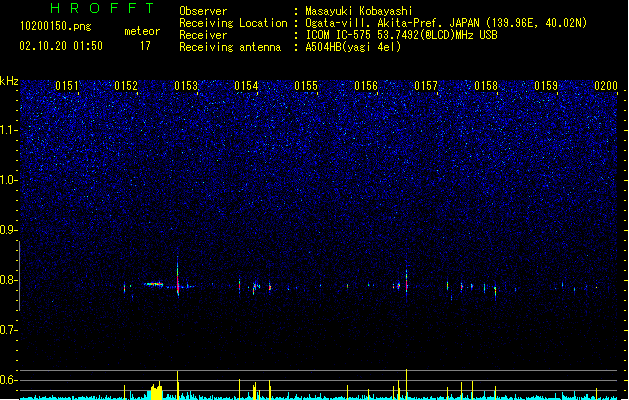The image size is (629, 400).
Task: Click the 0.7 kHz axis label
Action: pos(8,330)
